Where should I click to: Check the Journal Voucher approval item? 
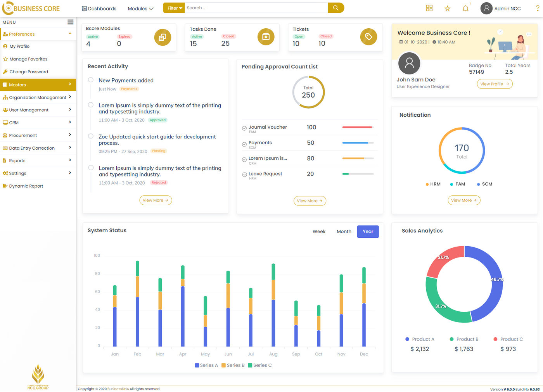[244, 127]
